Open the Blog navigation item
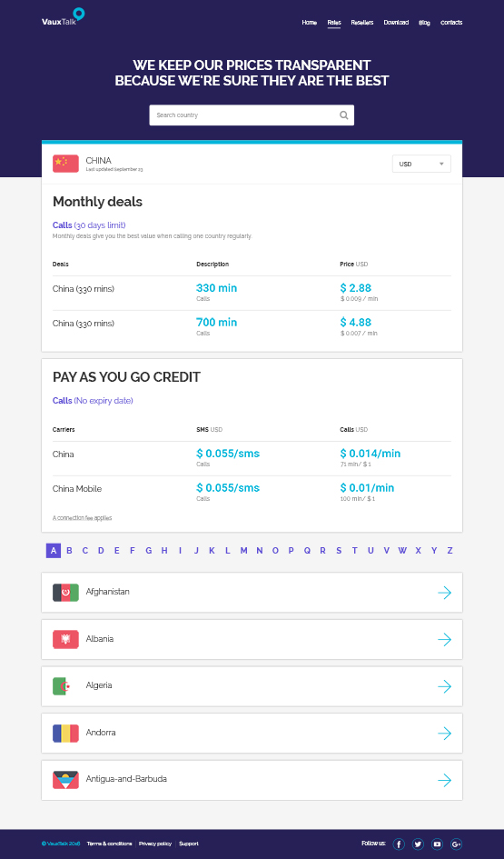This screenshot has height=859, width=504. click(425, 23)
